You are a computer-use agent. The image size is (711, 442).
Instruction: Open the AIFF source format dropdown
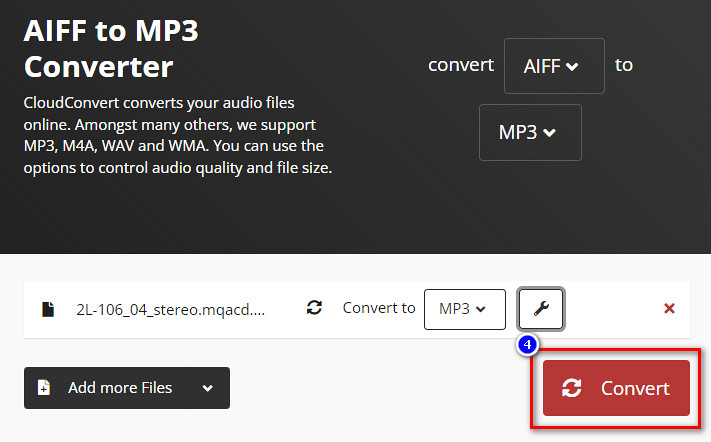click(x=554, y=66)
